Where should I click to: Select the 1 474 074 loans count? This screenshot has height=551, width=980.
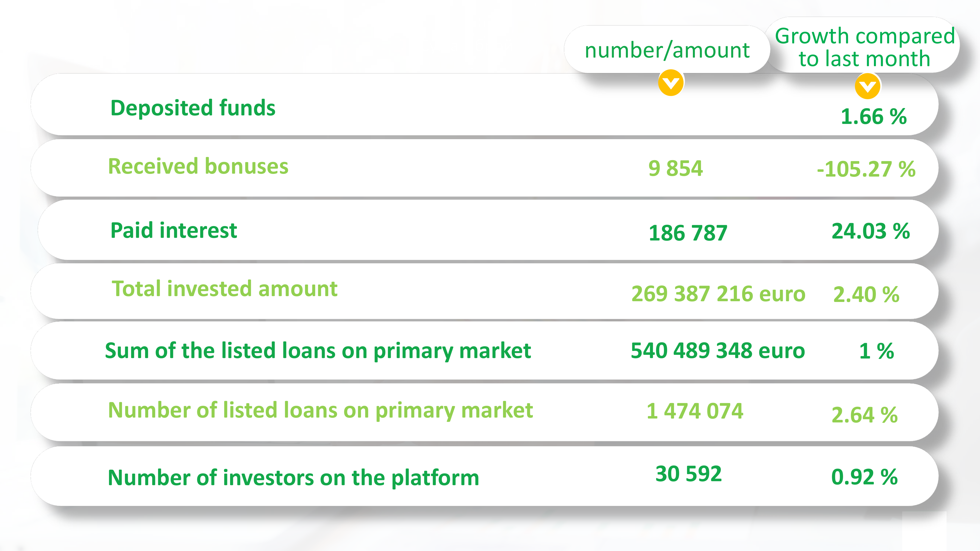pyautogui.click(x=695, y=411)
